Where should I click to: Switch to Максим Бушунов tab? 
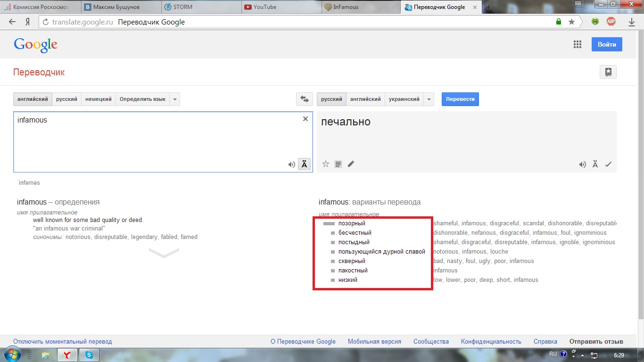point(120,7)
